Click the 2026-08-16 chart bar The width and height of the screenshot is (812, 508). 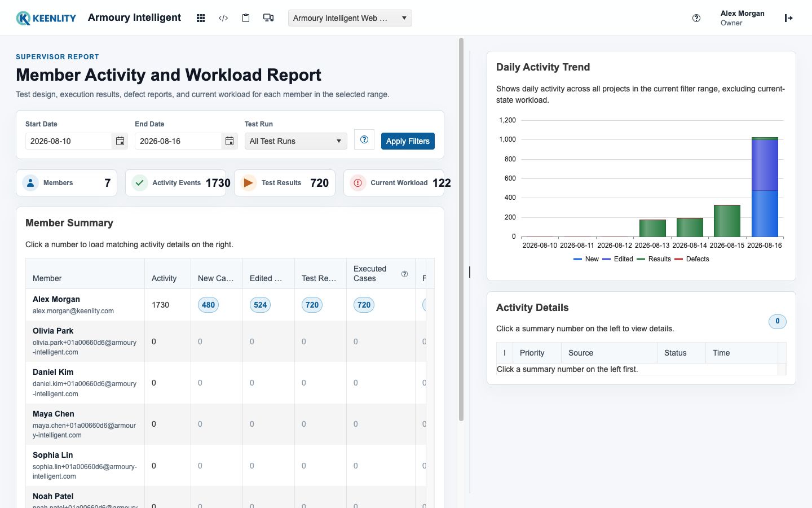765,187
